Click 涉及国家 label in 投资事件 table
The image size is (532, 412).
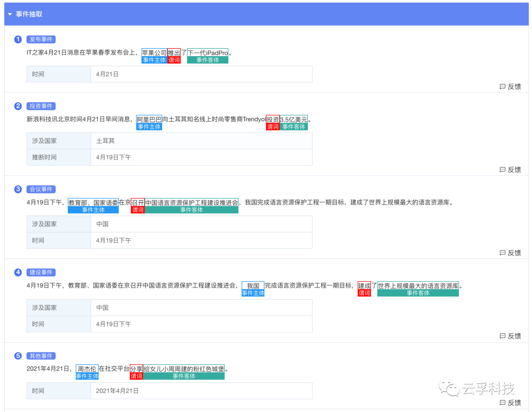44,141
